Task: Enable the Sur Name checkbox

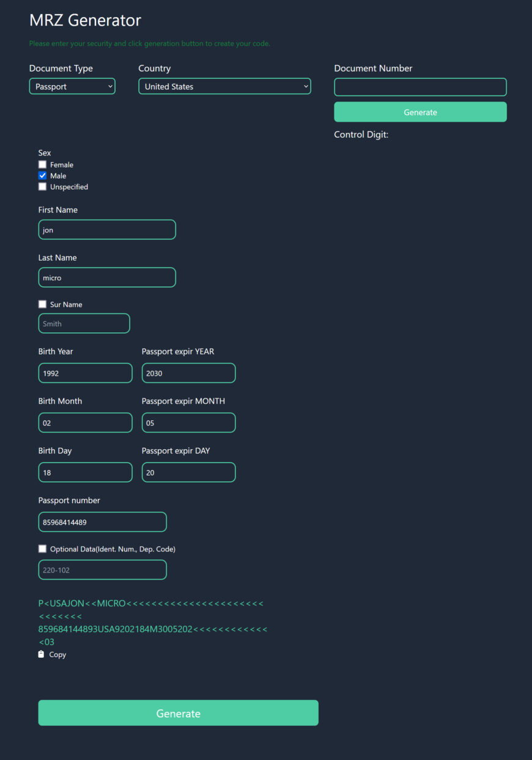Action: [43, 304]
